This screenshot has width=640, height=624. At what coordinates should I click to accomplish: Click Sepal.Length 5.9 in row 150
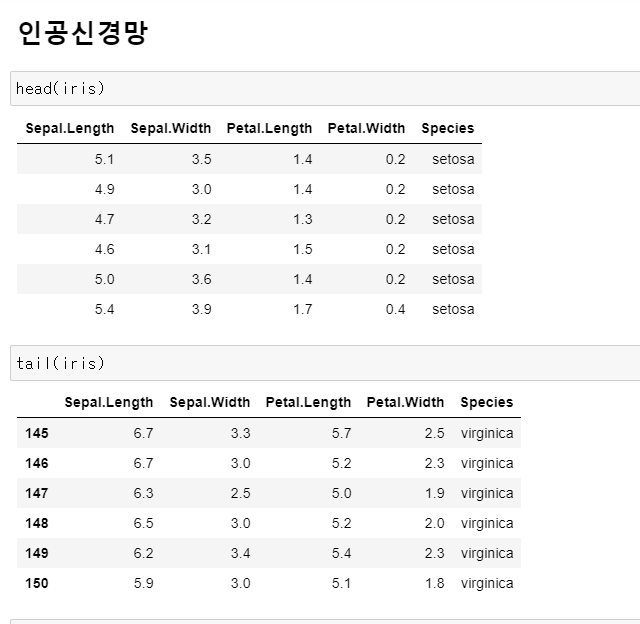[x=143, y=583]
